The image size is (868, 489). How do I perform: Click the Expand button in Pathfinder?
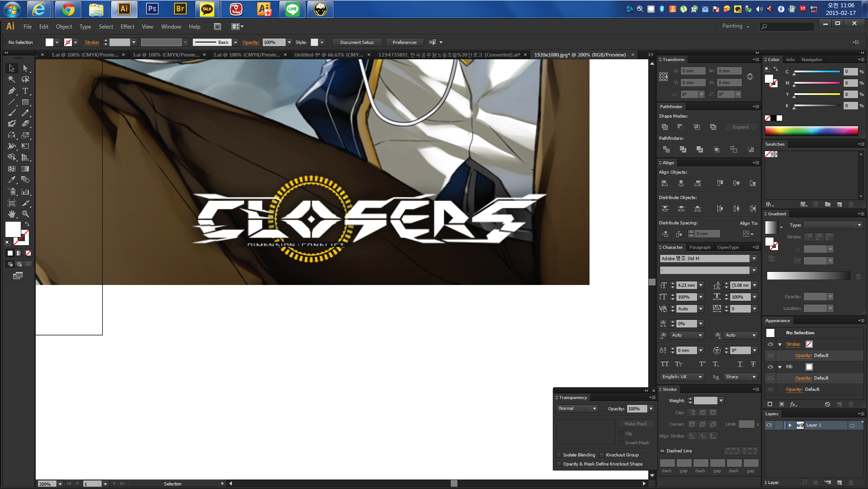tap(741, 127)
